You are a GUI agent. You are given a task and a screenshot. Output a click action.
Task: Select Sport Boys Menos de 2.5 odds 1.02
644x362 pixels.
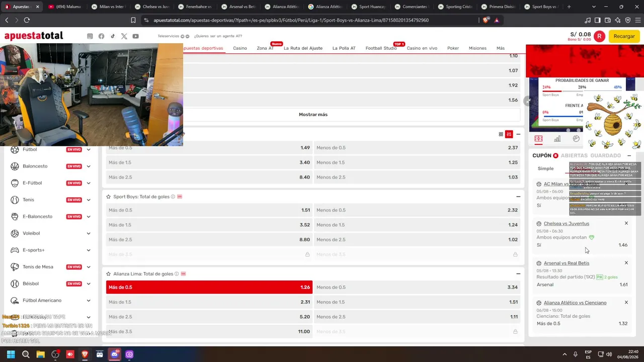click(417, 239)
